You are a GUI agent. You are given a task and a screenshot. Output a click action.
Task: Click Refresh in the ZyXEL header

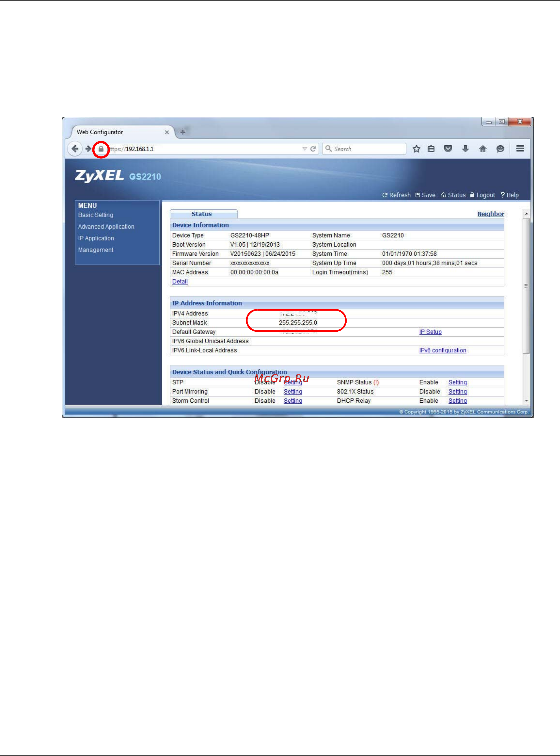tap(396, 195)
